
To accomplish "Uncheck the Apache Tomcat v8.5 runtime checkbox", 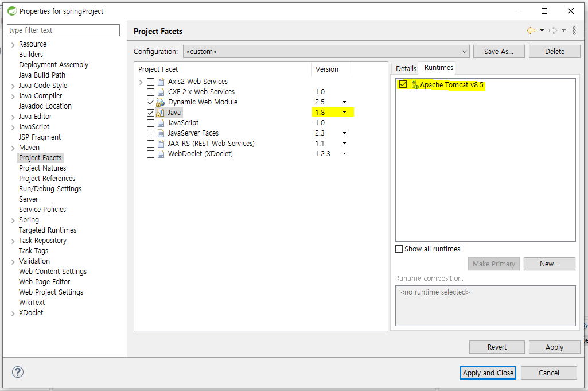I will coord(403,84).
